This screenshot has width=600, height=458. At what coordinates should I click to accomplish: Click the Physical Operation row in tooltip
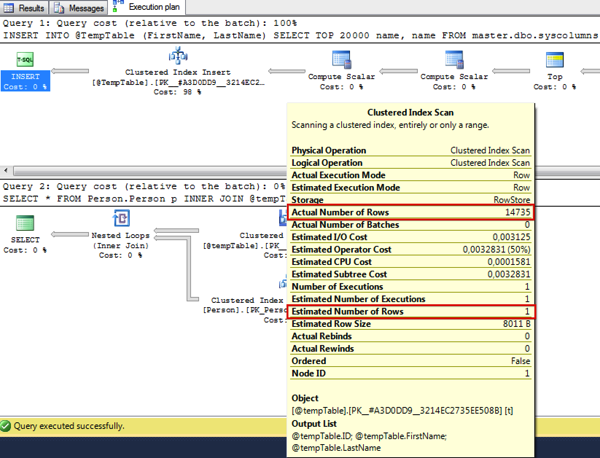tap(411, 150)
